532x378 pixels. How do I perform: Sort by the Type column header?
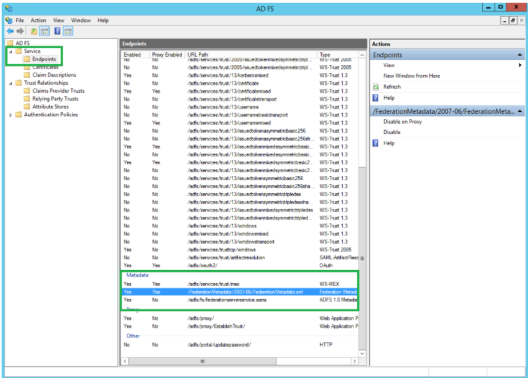(338, 55)
